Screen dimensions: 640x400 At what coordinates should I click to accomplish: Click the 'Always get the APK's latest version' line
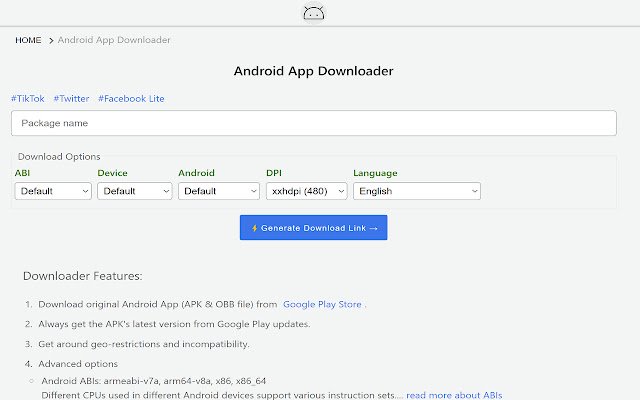pos(174,324)
